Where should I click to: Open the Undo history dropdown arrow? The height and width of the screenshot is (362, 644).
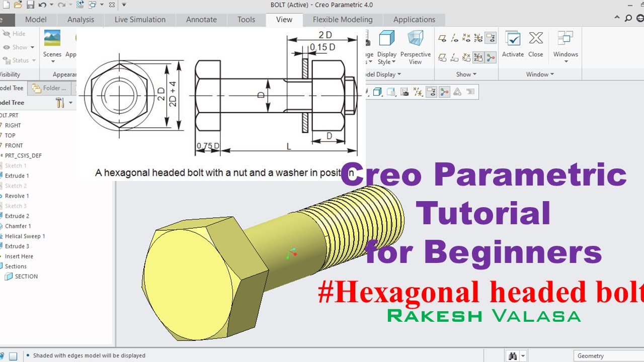point(50,5)
